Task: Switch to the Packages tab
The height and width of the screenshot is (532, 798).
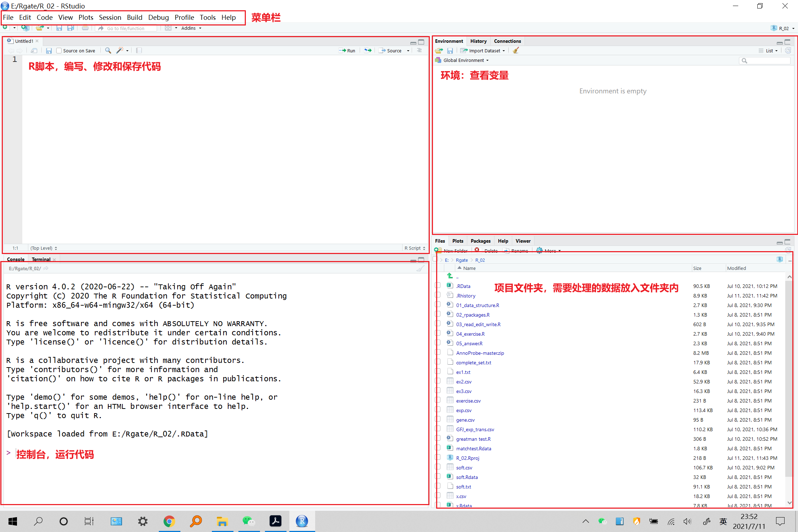Action: point(480,241)
